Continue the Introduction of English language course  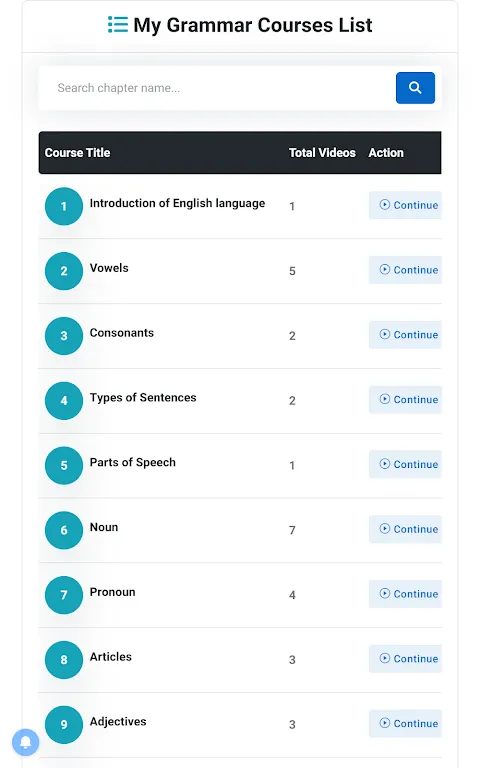click(x=405, y=205)
